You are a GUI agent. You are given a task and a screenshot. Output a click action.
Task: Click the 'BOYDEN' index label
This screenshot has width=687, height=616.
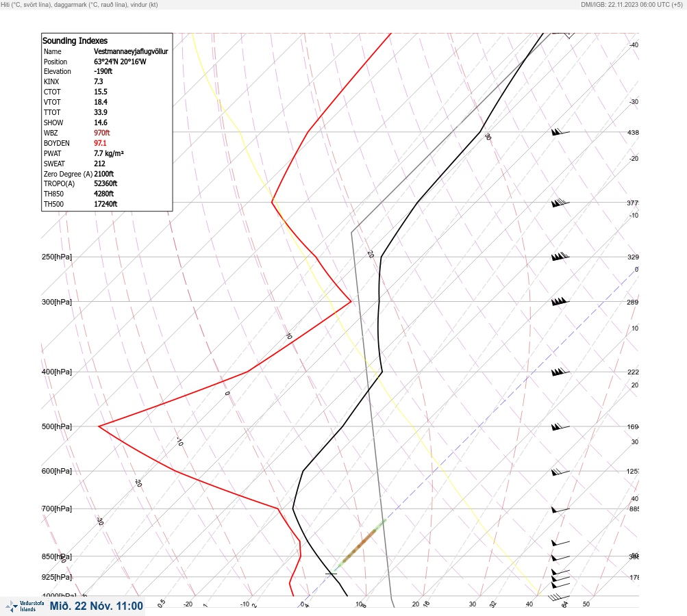57,143
